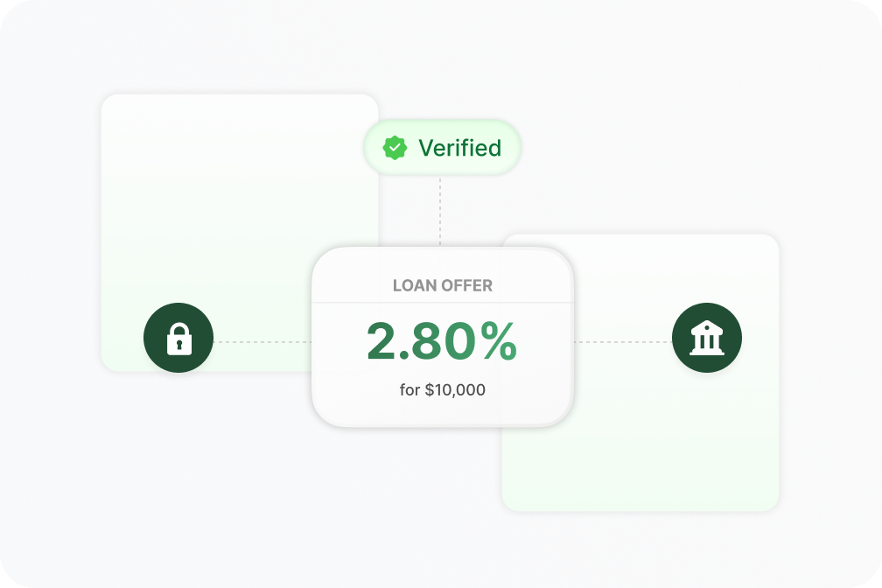This screenshot has height=588, width=882.
Task: Click the word OFFER in the card header
Action: pos(469,285)
